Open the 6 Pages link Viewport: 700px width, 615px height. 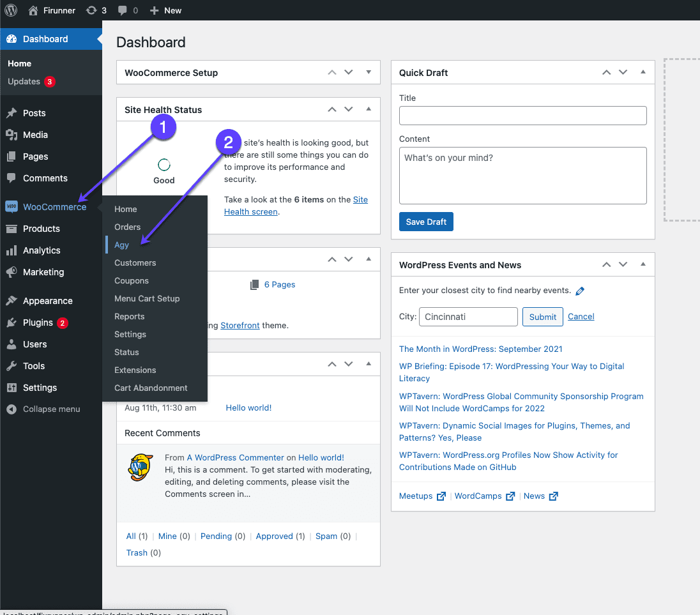[x=280, y=285]
